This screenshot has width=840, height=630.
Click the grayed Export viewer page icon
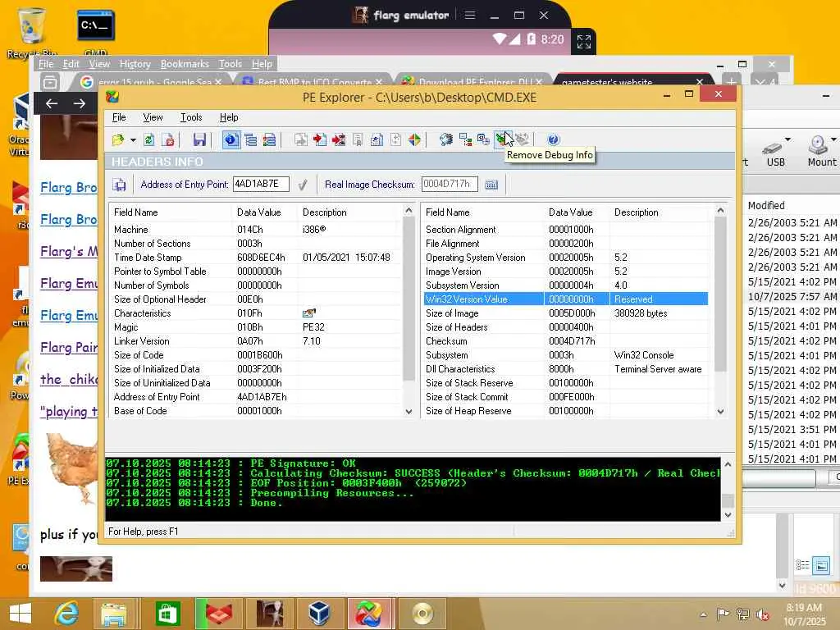300,139
